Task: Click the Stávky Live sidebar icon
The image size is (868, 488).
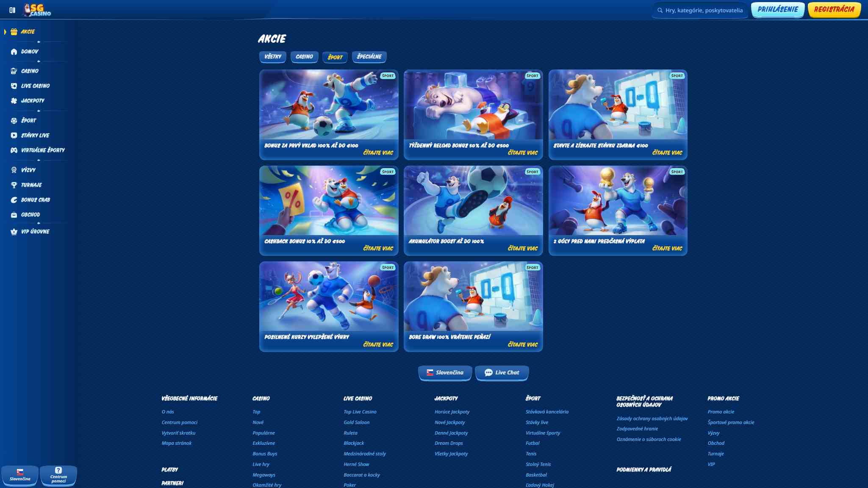Action: point(14,135)
